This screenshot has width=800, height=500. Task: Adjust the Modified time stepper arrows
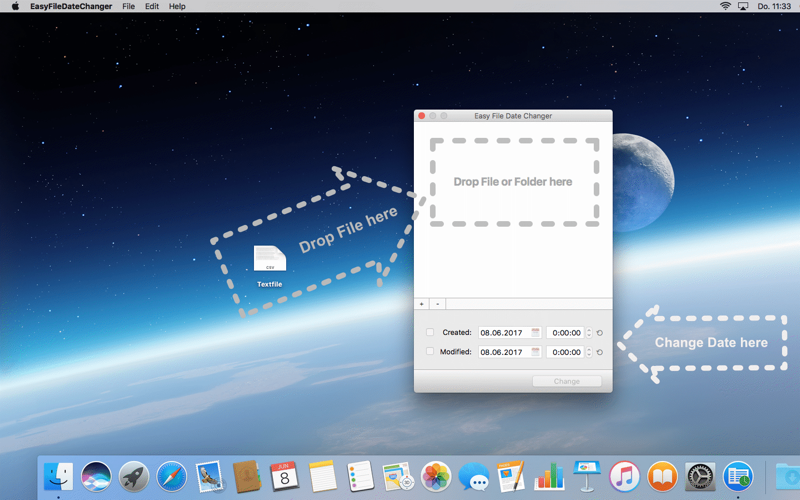click(589, 352)
